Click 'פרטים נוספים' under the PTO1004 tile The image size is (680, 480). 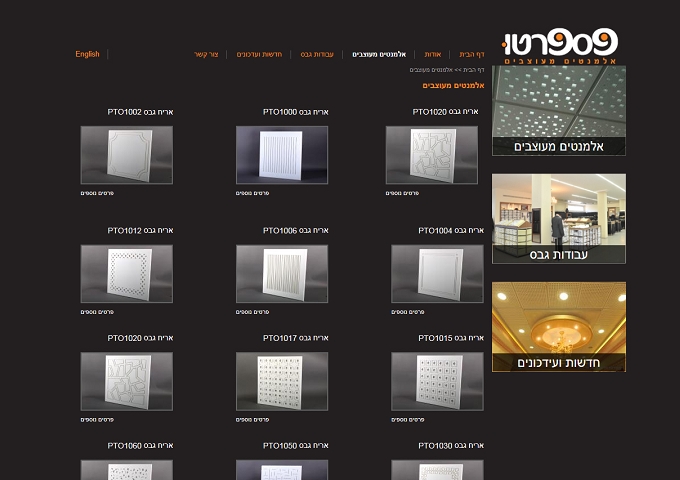coord(408,312)
